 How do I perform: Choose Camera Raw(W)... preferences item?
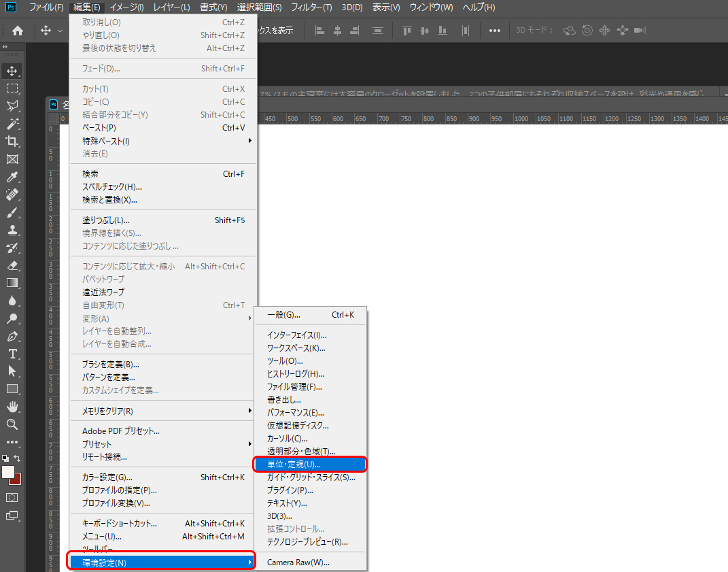pyautogui.click(x=310, y=562)
